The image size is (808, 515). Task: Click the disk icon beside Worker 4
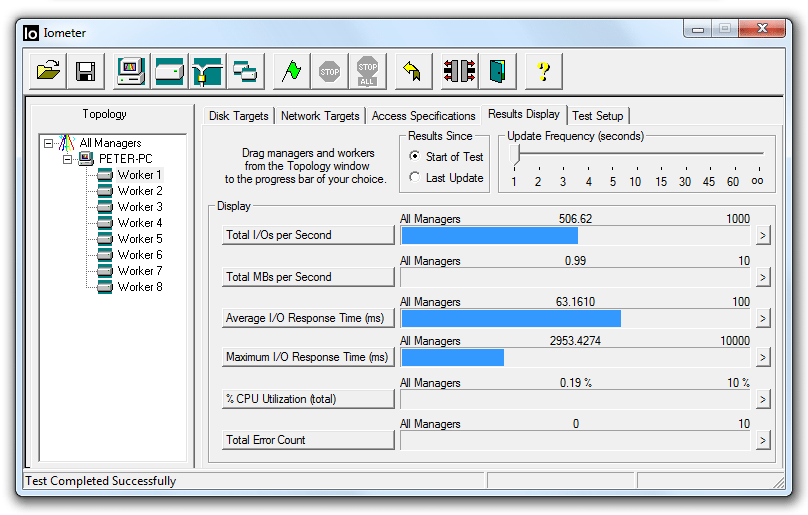click(105, 223)
